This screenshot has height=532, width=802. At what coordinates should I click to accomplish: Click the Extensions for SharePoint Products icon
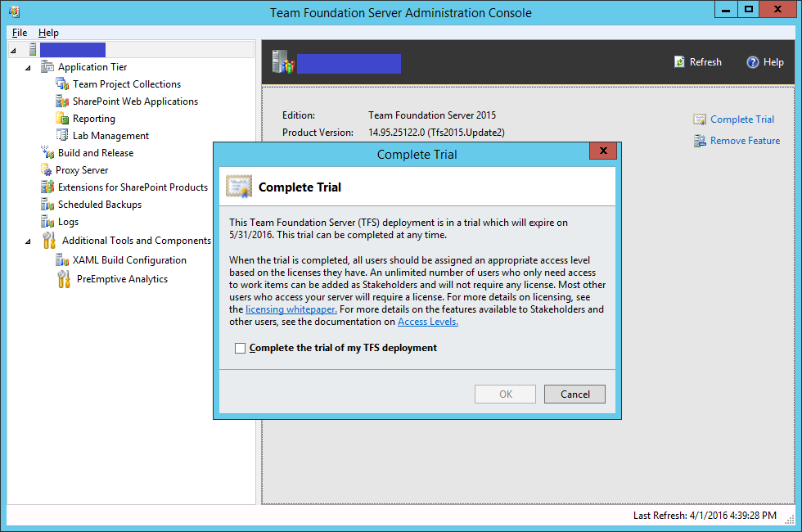coord(47,187)
